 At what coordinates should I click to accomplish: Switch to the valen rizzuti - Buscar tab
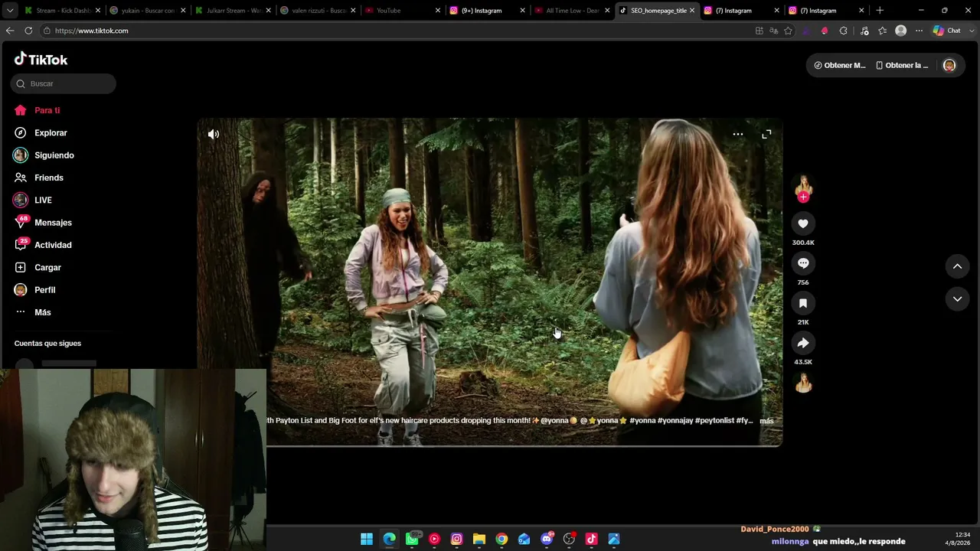tap(316, 11)
